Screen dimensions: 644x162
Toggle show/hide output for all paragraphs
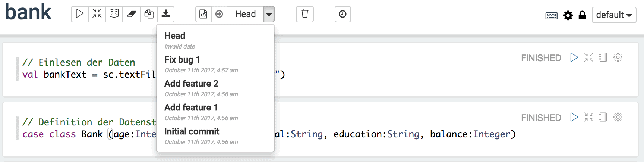click(x=114, y=14)
